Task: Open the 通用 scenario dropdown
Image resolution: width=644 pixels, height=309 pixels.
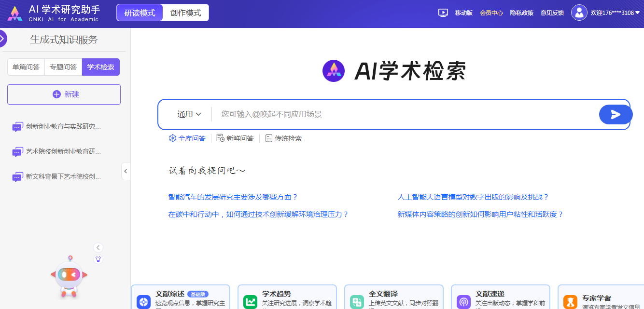Action: 189,114
